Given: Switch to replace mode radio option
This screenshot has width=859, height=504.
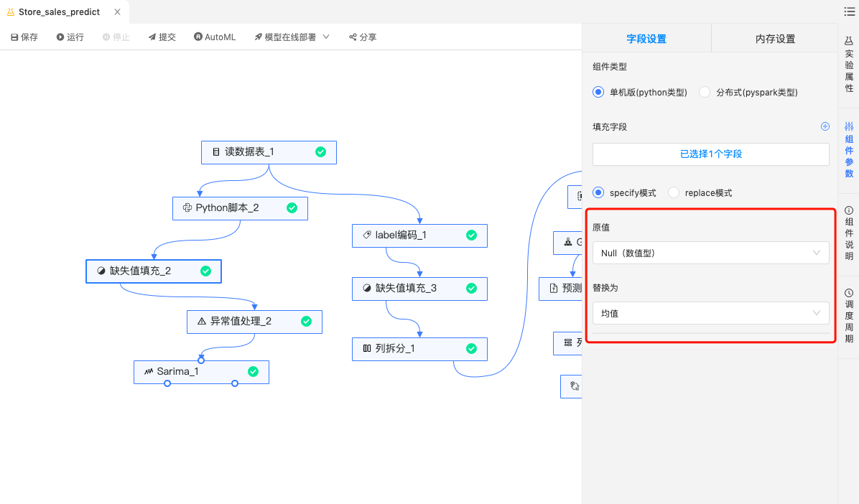Looking at the screenshot, I should pyautogui.click(x=674, y=192).
